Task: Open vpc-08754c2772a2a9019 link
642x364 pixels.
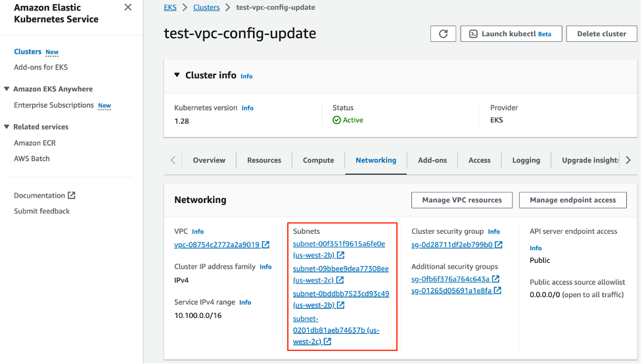Action: click(217, 245)
